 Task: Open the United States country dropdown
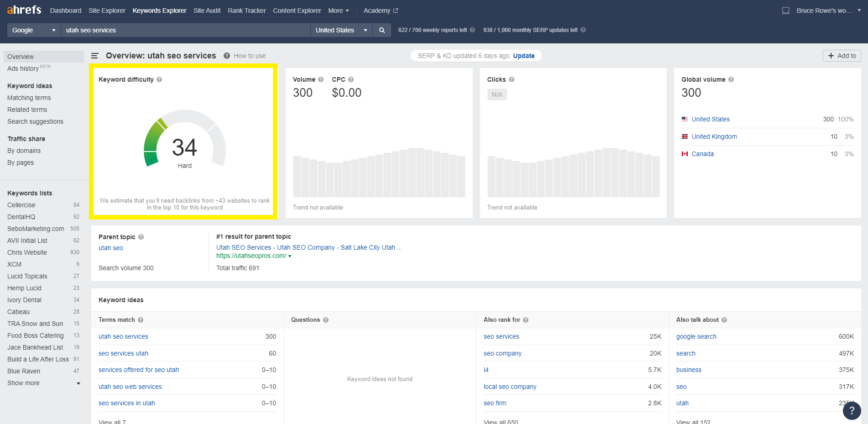tap(341, 30)
